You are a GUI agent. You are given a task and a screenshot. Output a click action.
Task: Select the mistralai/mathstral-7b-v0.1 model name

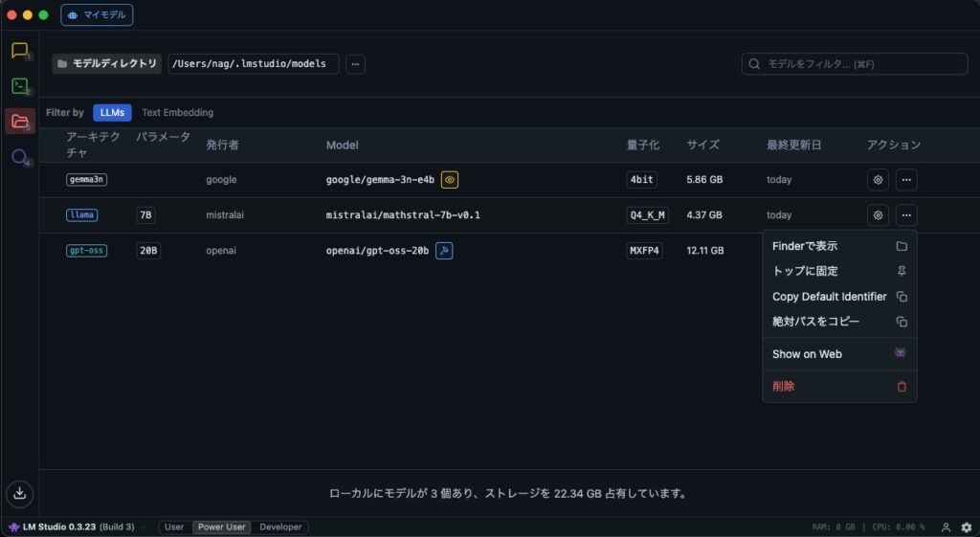[x=403, y=215]
